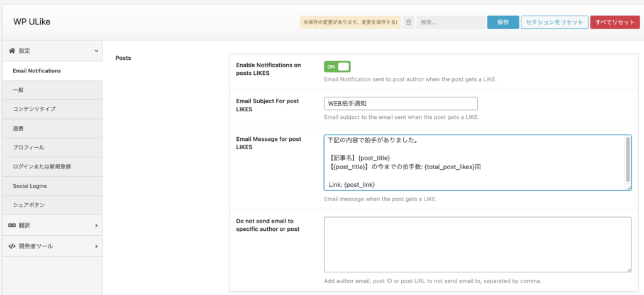Toggle Enable Notifications on posts LIKES switch

pyautogui.click(x=337, y=67)
